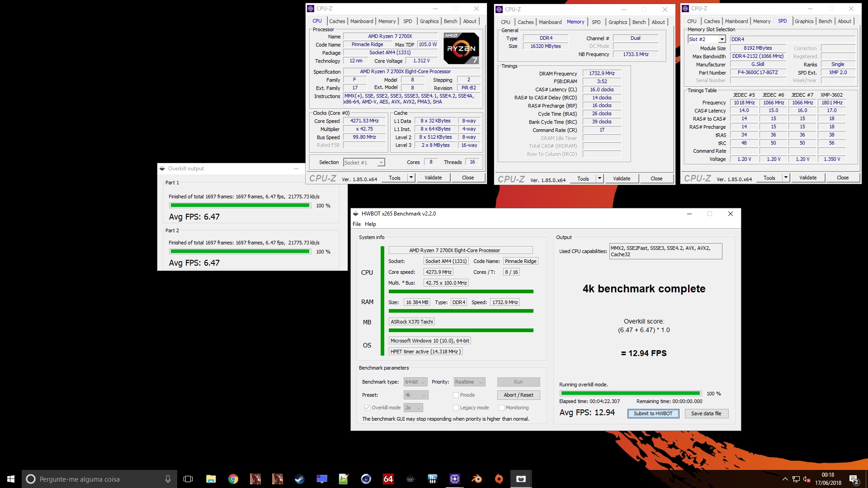Open the Windows Start menu
868x488 pixels.
(x=11, y=479)
